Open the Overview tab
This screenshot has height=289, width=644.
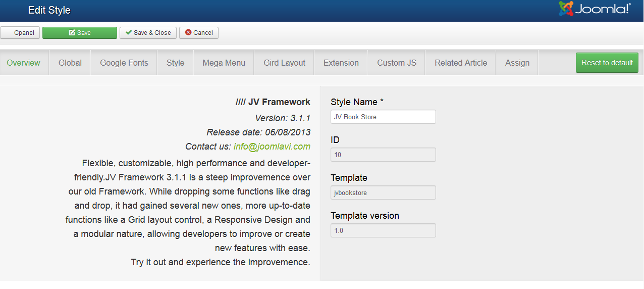[24, 63]
